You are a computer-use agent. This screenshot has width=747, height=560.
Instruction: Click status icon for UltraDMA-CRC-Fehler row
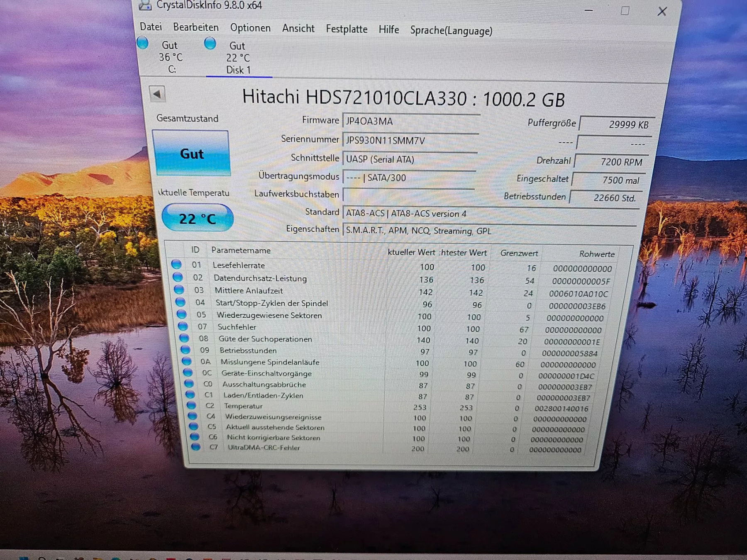pos(196,447)
